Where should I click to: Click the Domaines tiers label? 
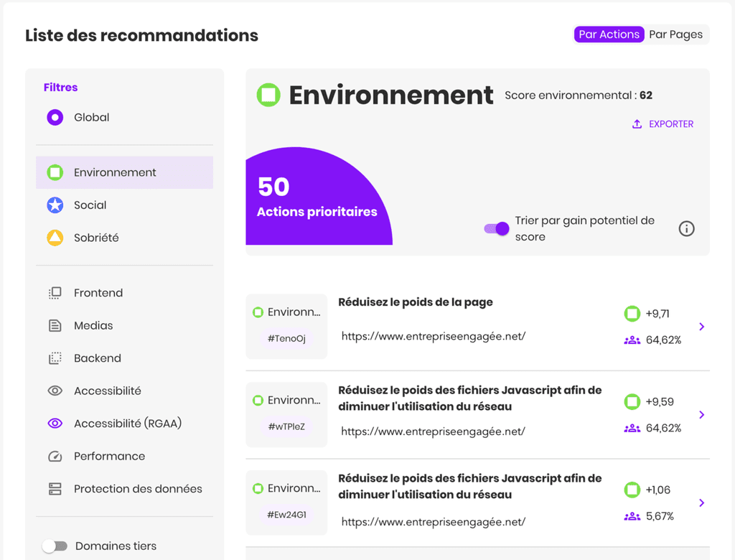[116, 546]
